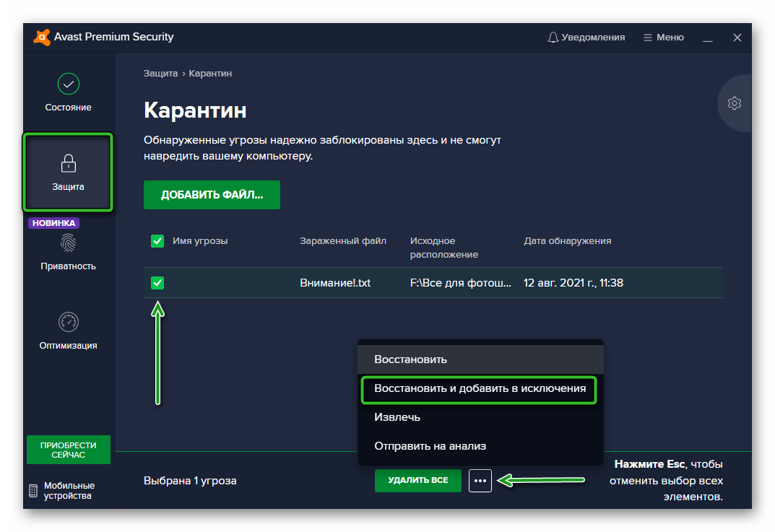
Task: Sort by Зараженный файл column header
Action: [x=343, y=241]
